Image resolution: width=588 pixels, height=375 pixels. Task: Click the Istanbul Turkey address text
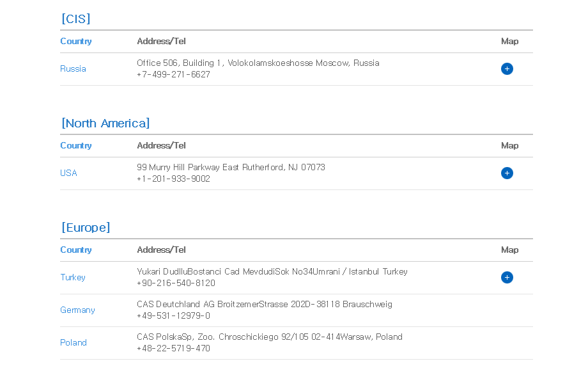point(272,272)
